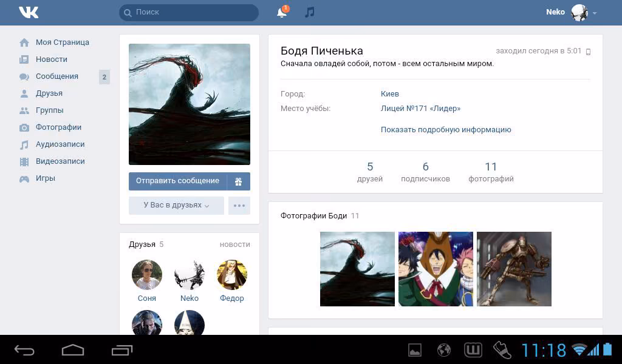Open the 6 подписчиков counter
Viewport: 622px width, 364px height.
[425, 172]
